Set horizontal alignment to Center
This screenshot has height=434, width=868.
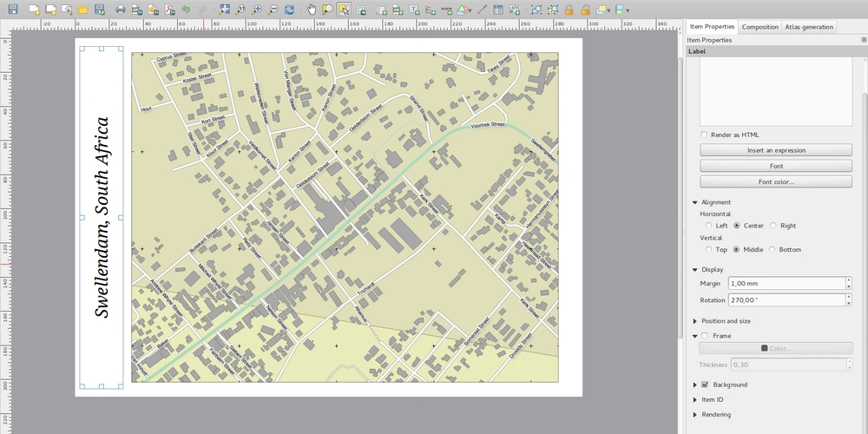pos(737,226)
